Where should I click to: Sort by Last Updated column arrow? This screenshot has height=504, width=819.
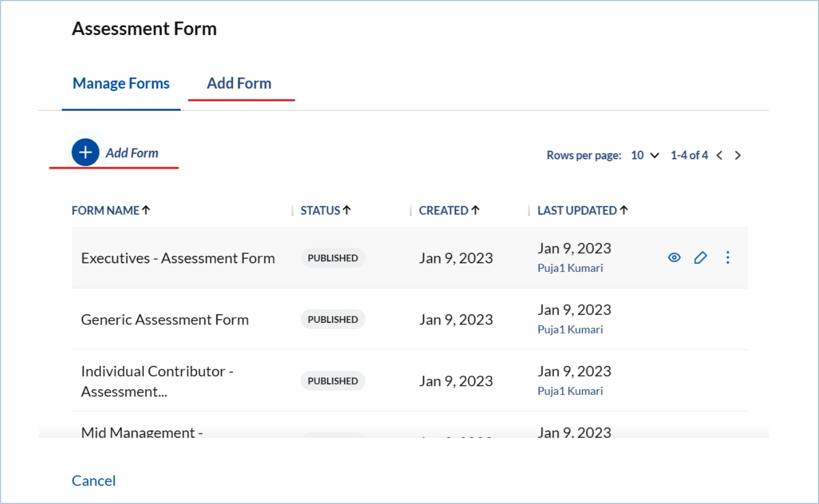pyautogui.click(x=624, y=210)
